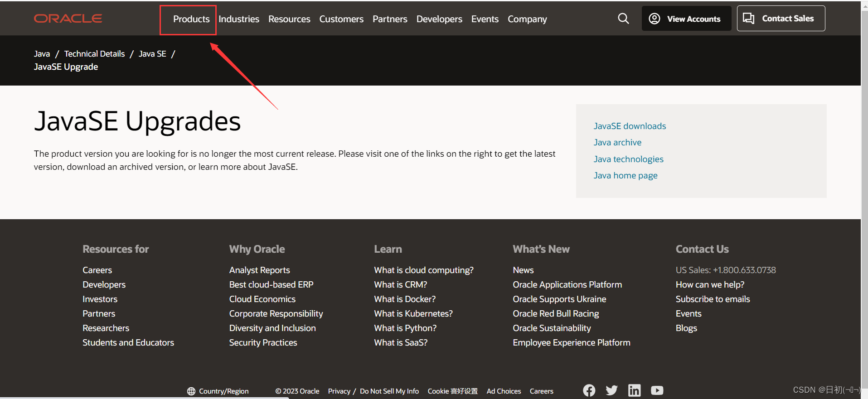Open Privacy link in footer

tap(339, 391)
